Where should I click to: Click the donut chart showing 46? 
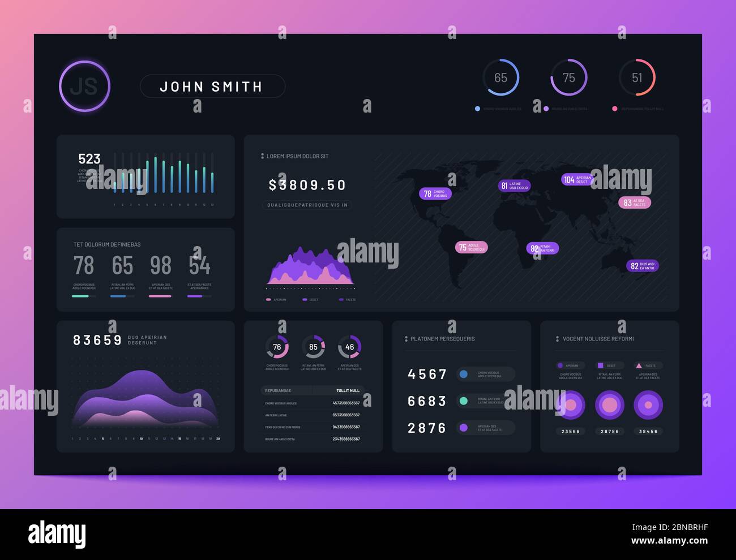349,347
